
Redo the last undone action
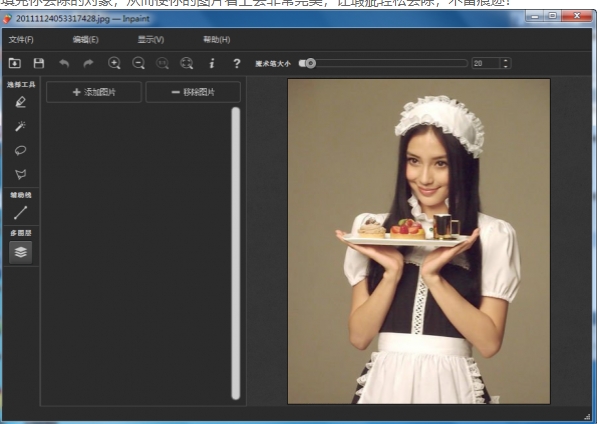click(x=88, y=63)
